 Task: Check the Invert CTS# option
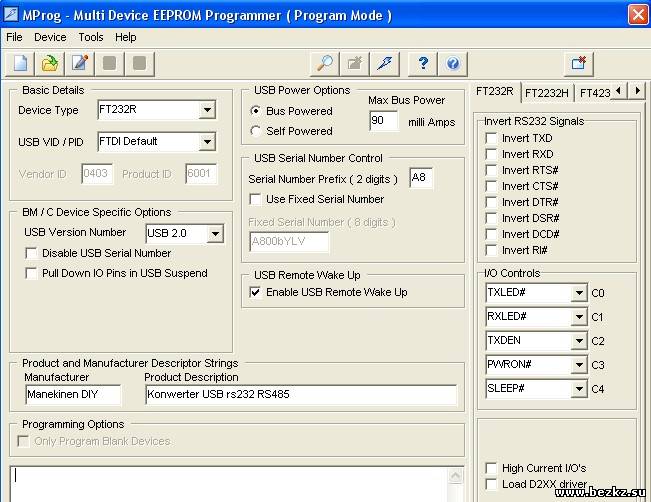491,186
